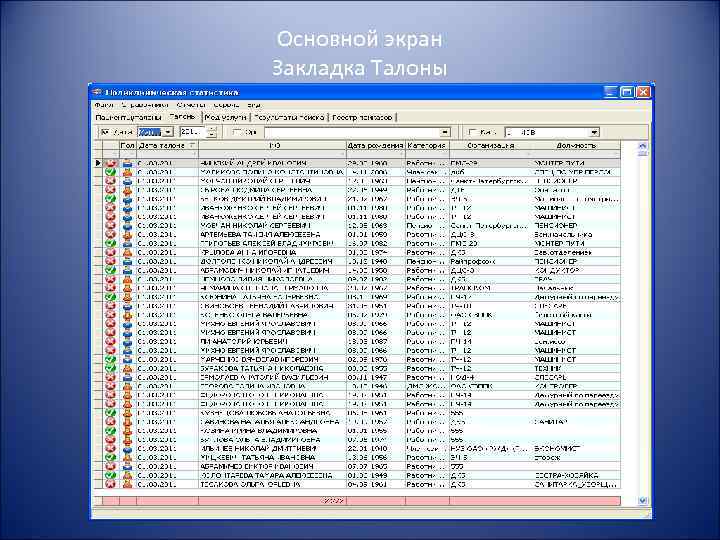The height and width of the screenshot is (540, 720).
Task: Click gender icon in КОЗИНА ИРИНА row
Action: pos(127,431)
